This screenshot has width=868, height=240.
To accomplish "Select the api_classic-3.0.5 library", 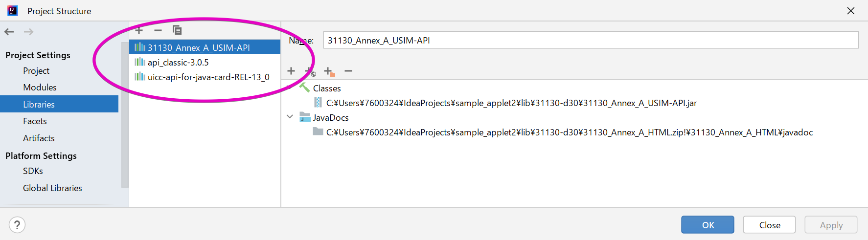I will click(x=178, y=63).
